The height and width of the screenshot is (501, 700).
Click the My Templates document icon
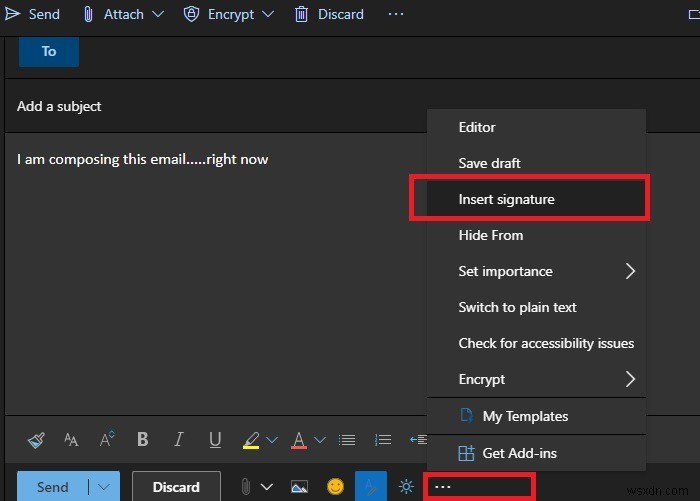(466, 415)
